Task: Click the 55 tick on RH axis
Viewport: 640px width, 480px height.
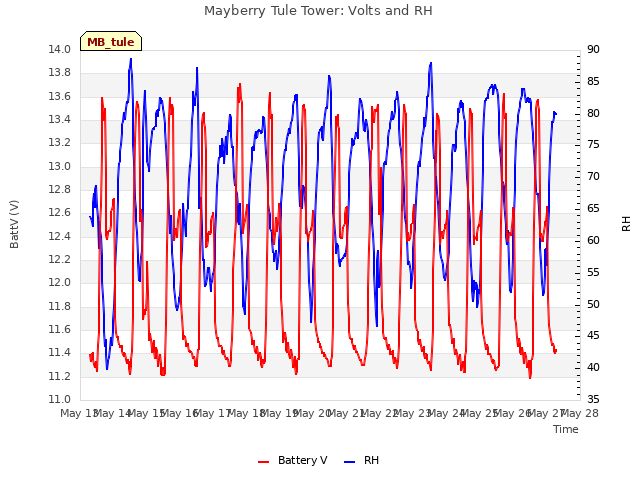Action: tap(593, 273)
